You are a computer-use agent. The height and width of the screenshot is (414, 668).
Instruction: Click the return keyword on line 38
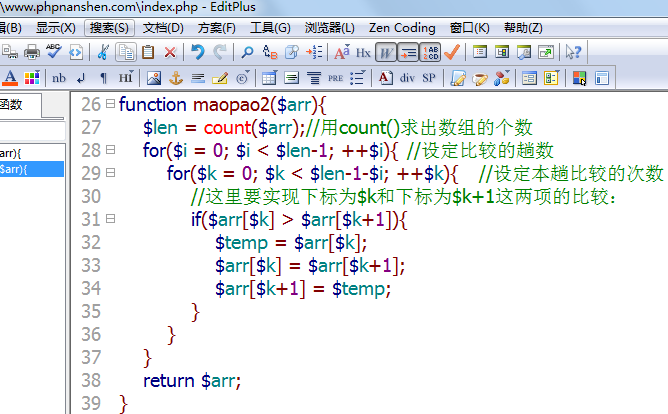169,380
